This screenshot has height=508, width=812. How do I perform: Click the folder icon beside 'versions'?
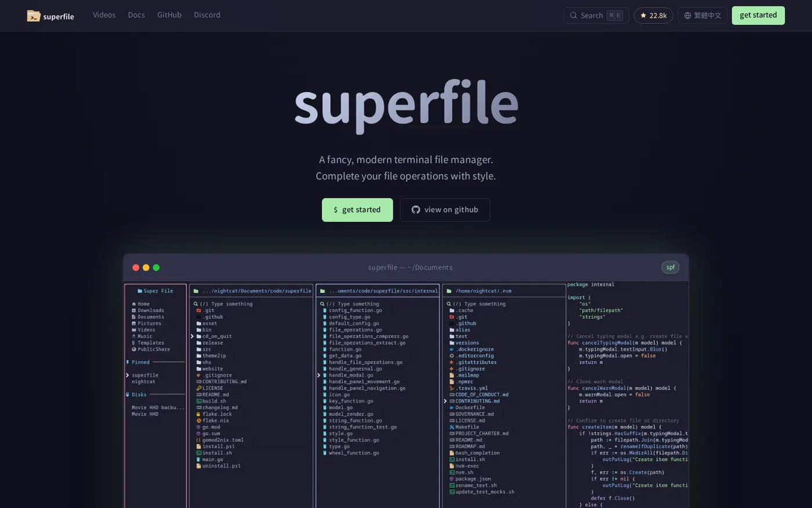point(452,343)
